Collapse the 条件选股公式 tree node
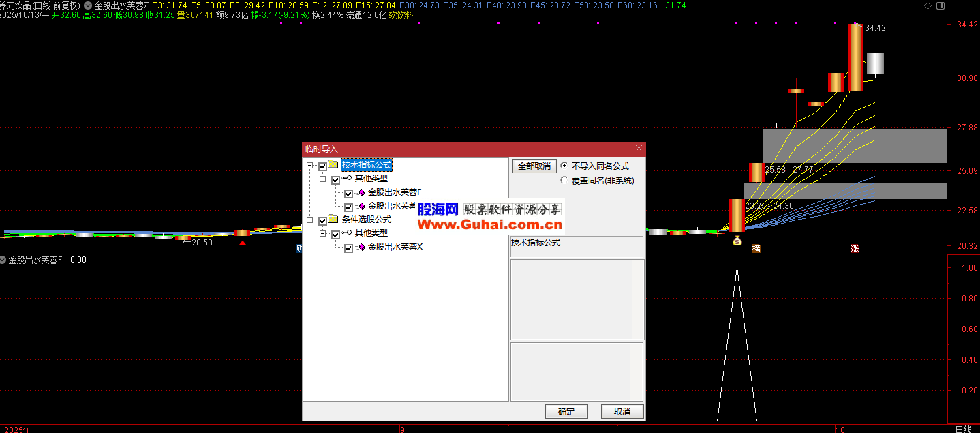Screen dimensions: 980x433 (x=310, y=220)
